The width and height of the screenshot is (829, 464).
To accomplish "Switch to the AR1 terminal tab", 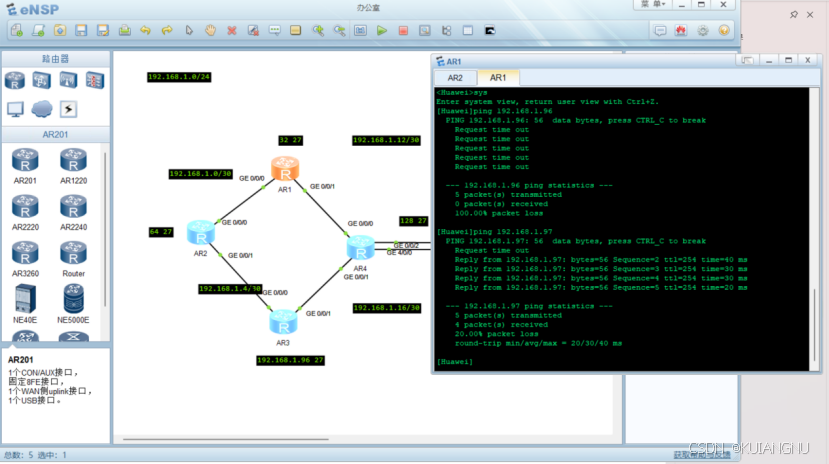I will point(498,78).
